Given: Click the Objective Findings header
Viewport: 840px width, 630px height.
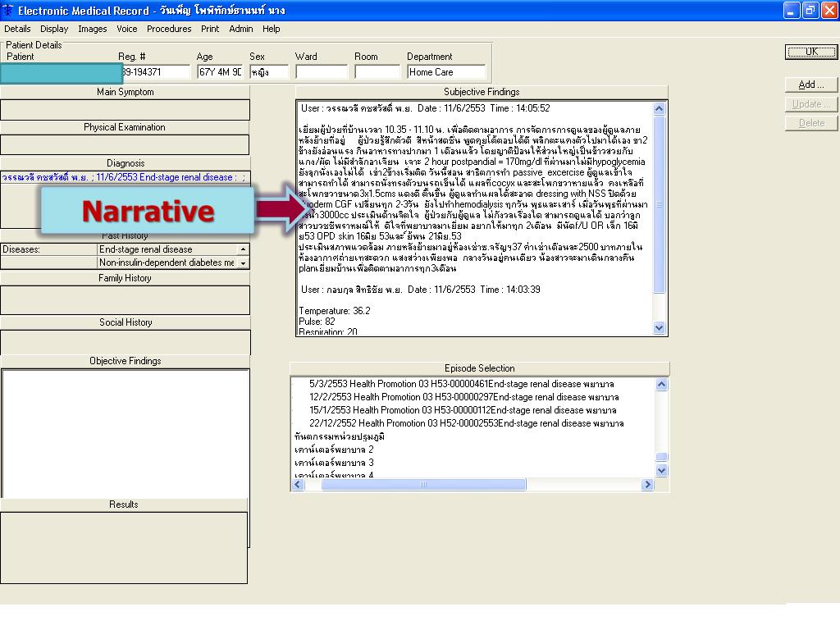Looking at the screenshot, I should coord(126,361).
